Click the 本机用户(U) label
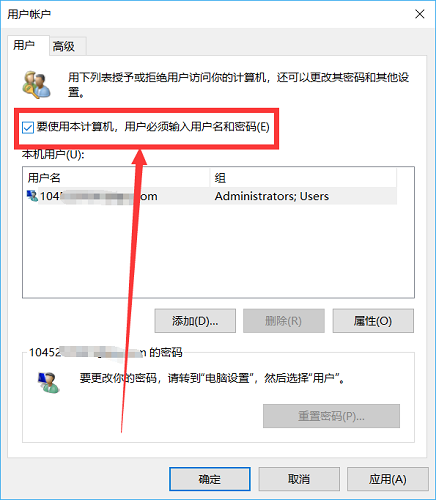Image resolution: width=436 pixels, height=500 pixels. pos(53,154)
